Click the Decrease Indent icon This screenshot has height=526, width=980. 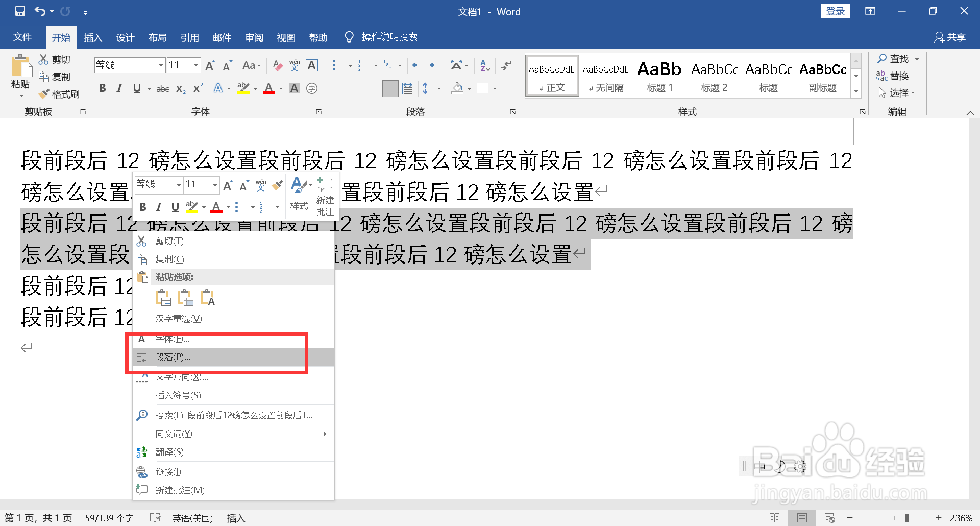pos(418,65)
